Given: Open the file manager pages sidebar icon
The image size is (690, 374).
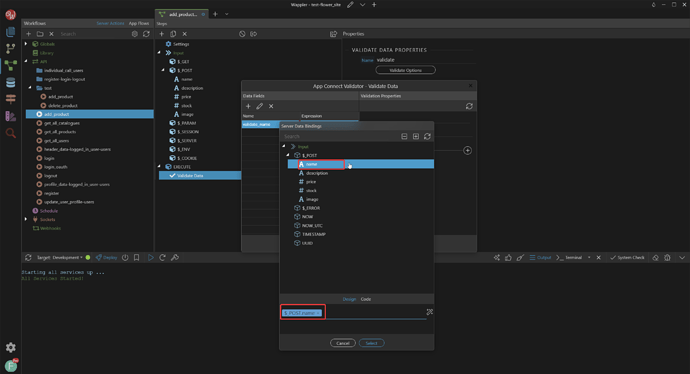Looking at the screenshot, I should point(11,32).
